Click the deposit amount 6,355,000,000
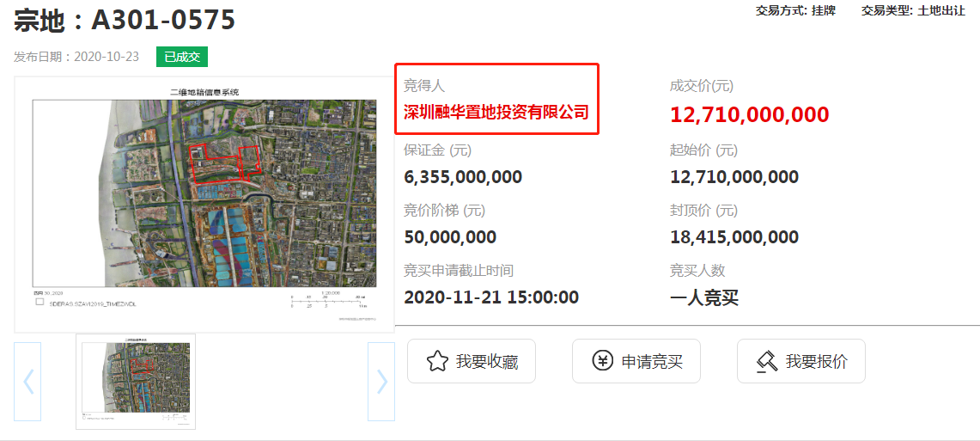Screen dimensions: 980x441 (x=463, y=177)
